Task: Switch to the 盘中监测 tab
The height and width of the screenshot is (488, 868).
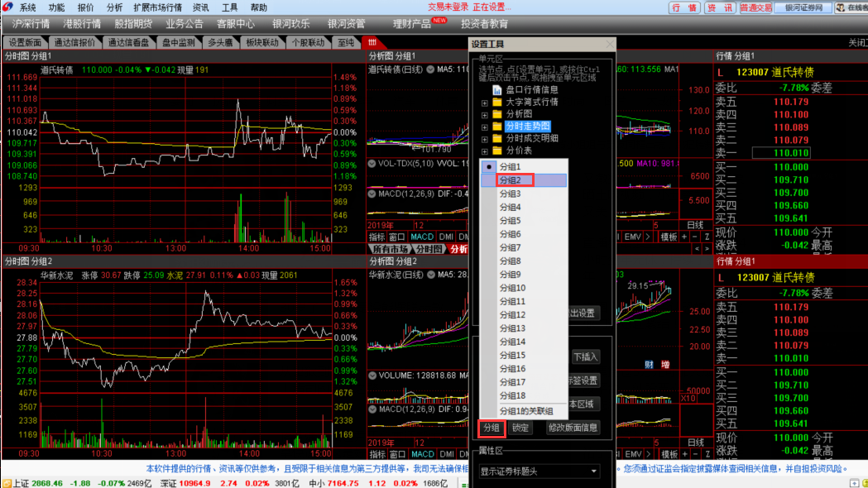Action: tap(178, 42)
